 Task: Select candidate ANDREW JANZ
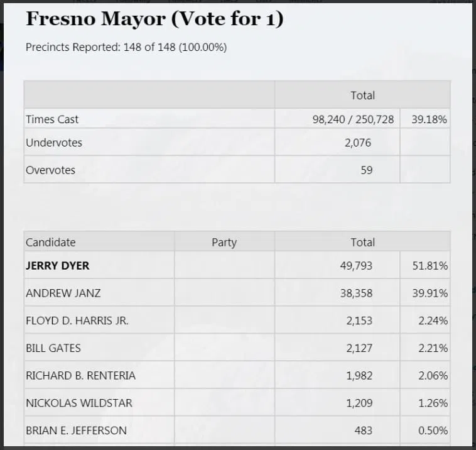pyautogui.click(x=63, y=294)
